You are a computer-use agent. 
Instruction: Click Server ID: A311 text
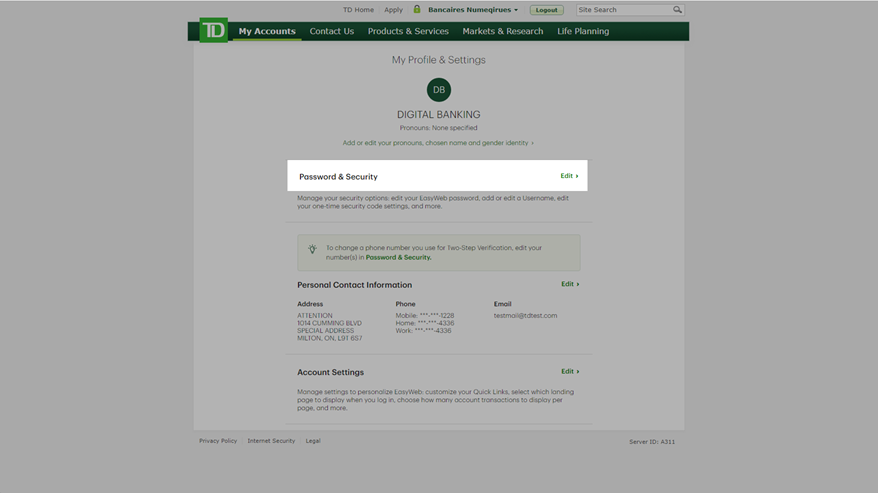652,442
